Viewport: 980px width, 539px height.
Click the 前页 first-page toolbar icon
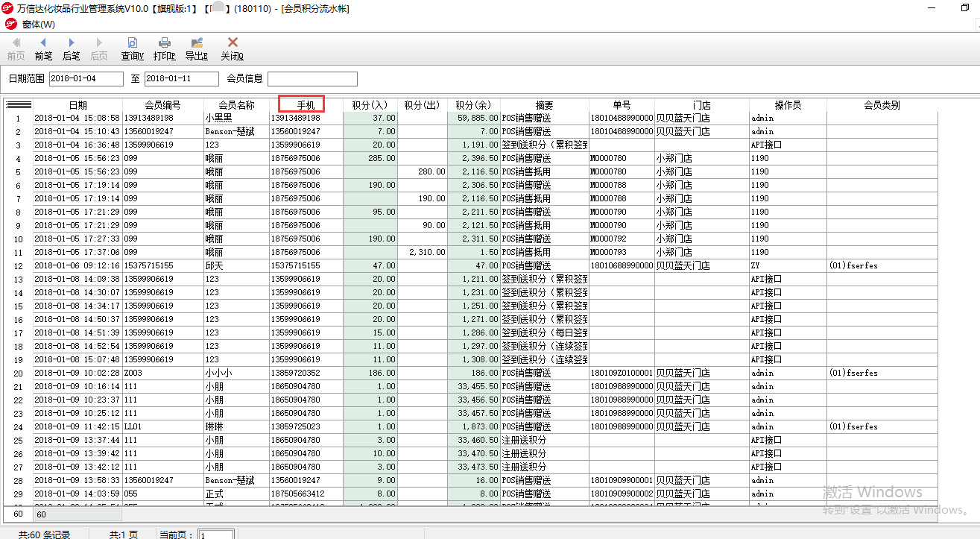[x=16, y=49]
